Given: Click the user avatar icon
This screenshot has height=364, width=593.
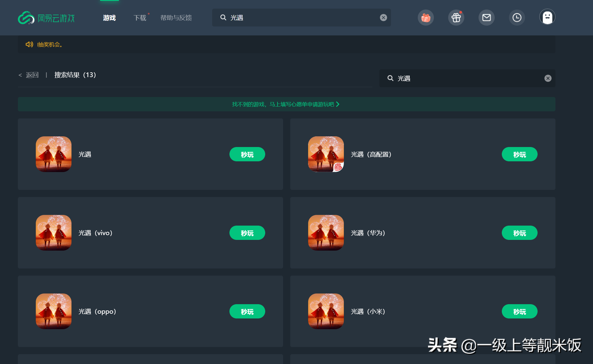Looking at the screenshot, I should pyautogui.click(x=547, y=17).
